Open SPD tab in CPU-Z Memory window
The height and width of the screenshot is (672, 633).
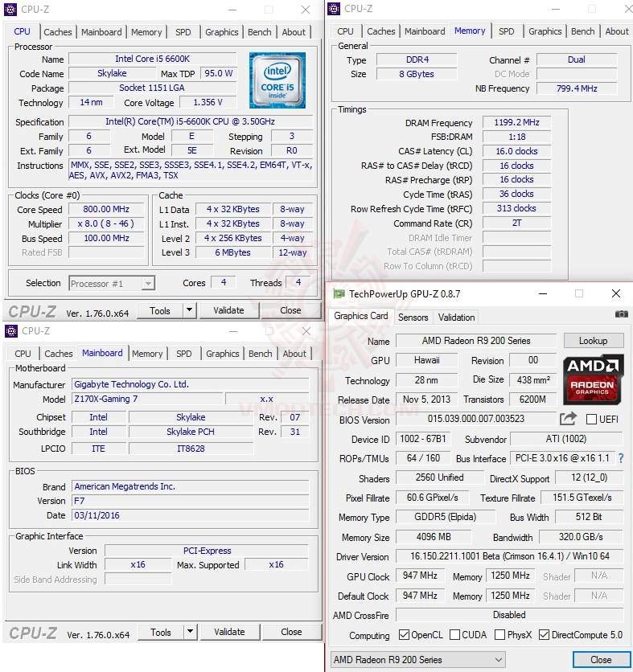point(506,31)
